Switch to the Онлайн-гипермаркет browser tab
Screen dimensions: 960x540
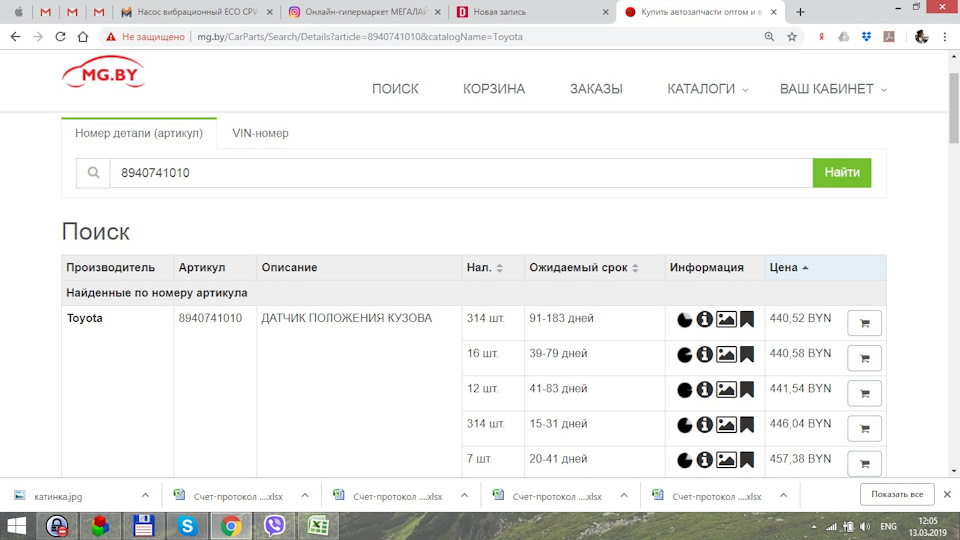pos(366,12)
